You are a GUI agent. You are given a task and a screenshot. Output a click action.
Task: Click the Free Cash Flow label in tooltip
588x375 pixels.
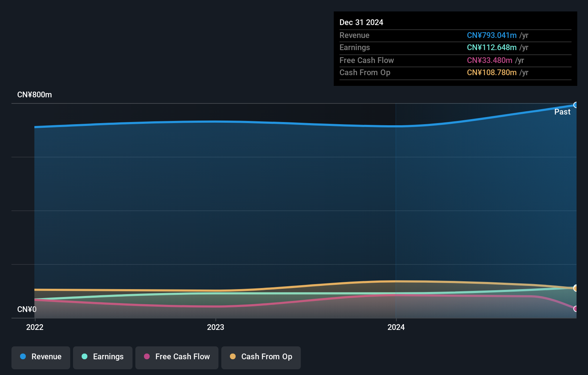tap(367, 60)
